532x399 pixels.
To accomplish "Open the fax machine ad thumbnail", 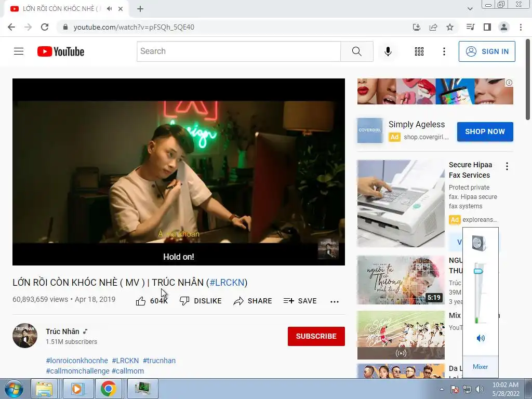I will tap(401, 204).
